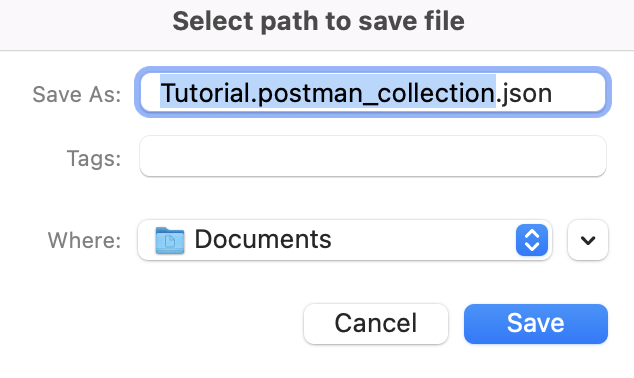Click the word Tutorial in filename
The height and width of the screenshot is (378, 634).
point(205,93)
